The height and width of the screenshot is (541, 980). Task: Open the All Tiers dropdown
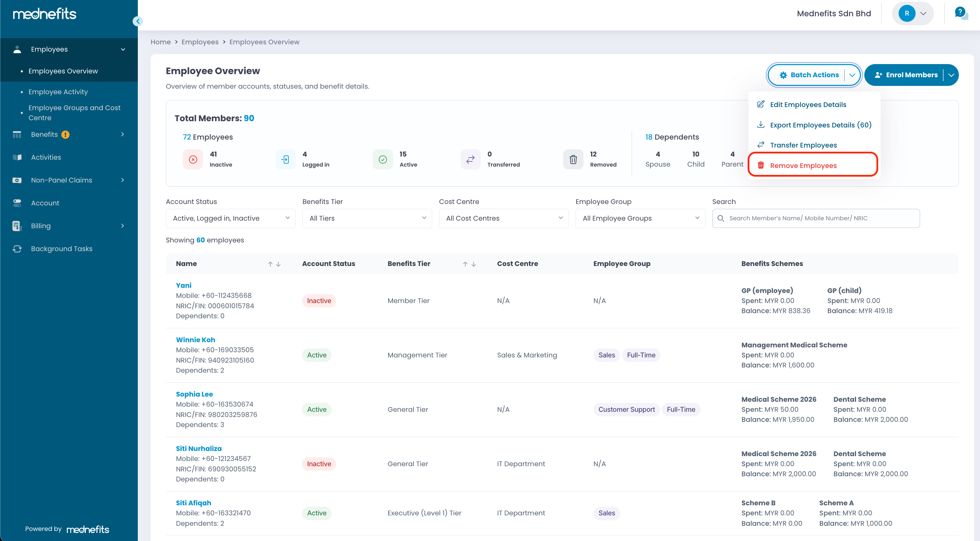[367, 219]
